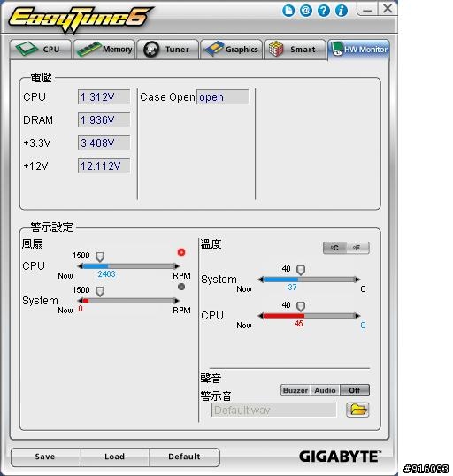
Task: Switch to the Smart tab
Action: (295, 50)
